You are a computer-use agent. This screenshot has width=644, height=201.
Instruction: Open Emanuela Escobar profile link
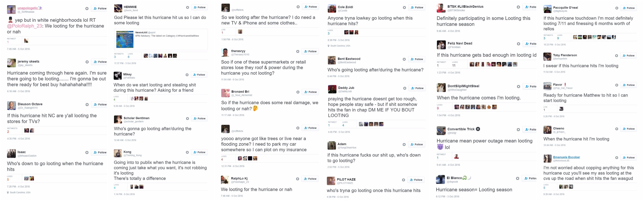click(567, 157)
